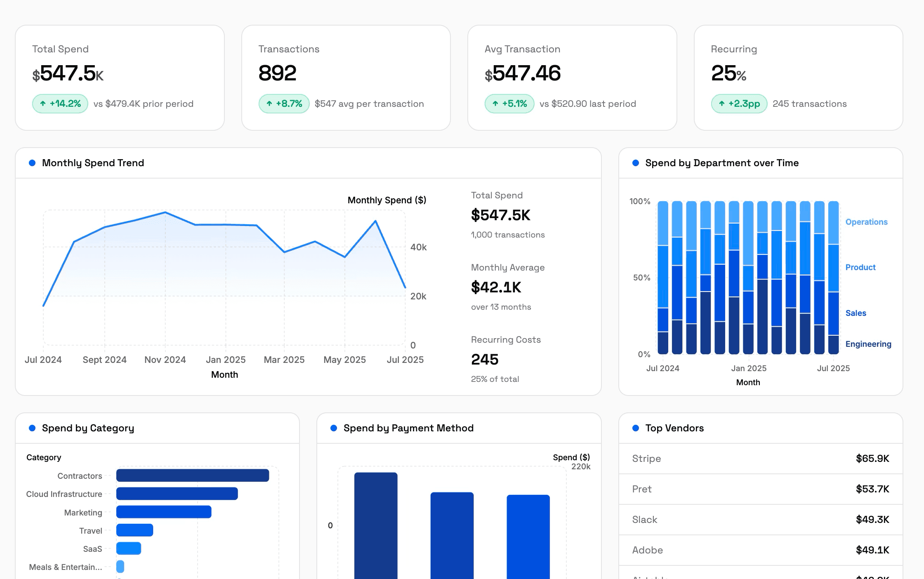Select the Sales legend label

pyautogui.click(x=856, y=313)
